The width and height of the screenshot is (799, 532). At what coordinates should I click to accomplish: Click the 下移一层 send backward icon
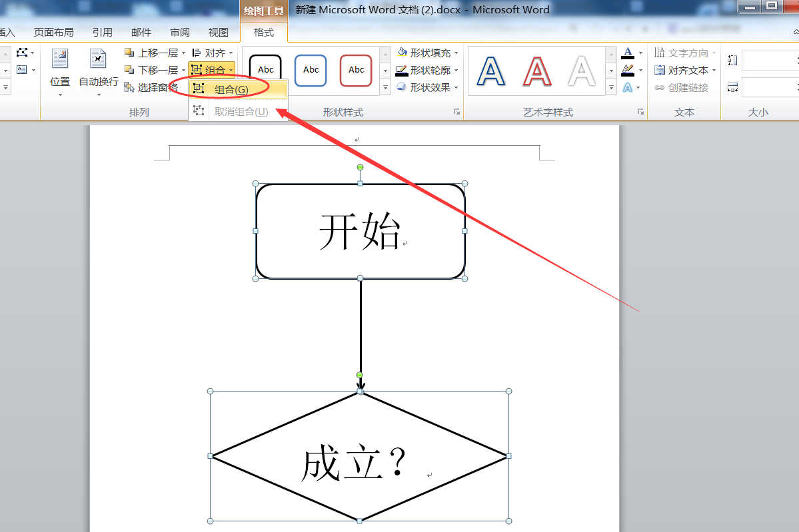129,70
